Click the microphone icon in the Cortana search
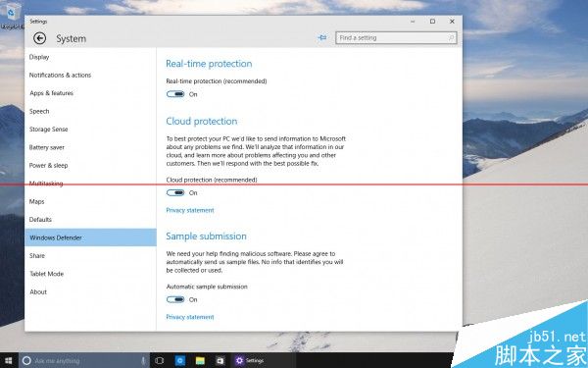 pyautogui.click(x=143, y=361)
